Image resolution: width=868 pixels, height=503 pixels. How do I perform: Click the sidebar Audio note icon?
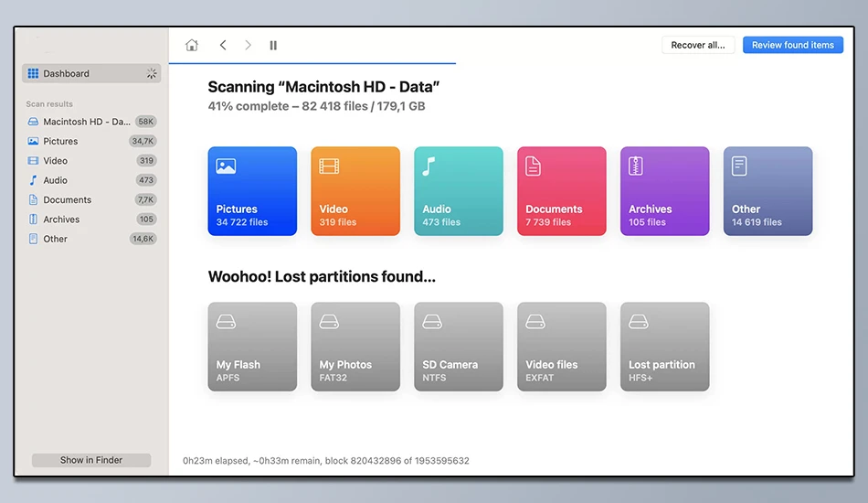[33, 180]
